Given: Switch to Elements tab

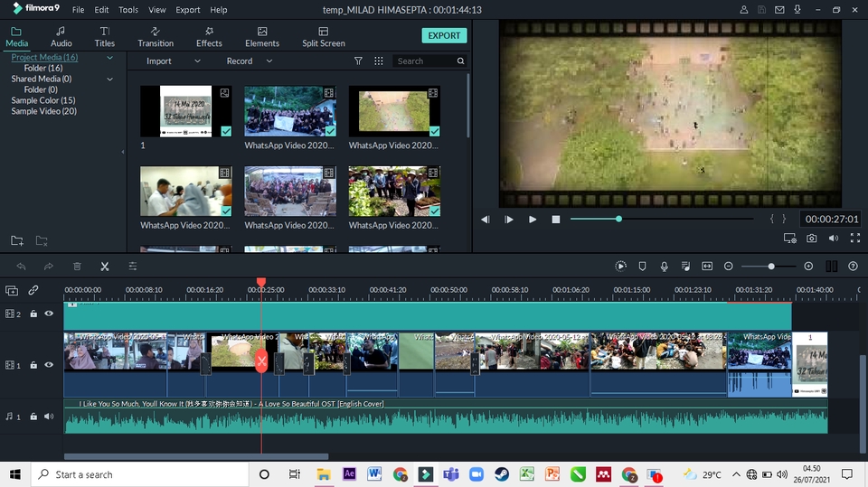Looking at the screenshot, I should [x=262, y=36].
